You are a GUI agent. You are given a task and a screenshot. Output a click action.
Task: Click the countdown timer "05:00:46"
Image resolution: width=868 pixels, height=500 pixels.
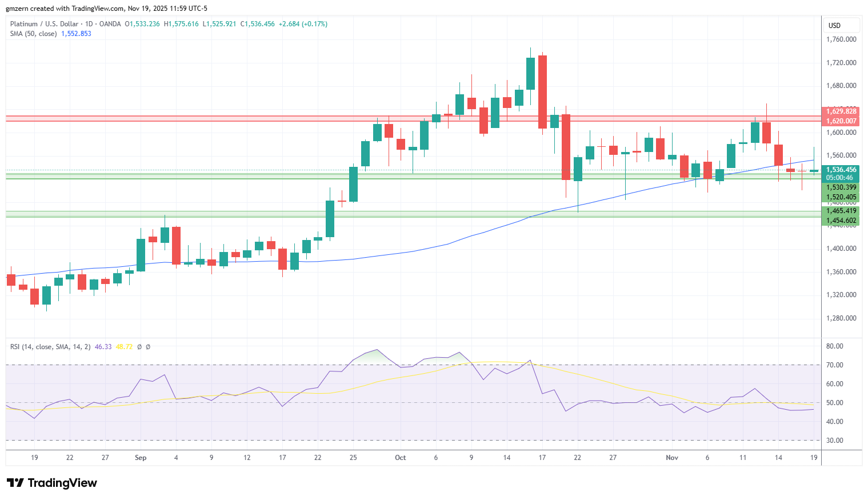[x=840, y=178]
